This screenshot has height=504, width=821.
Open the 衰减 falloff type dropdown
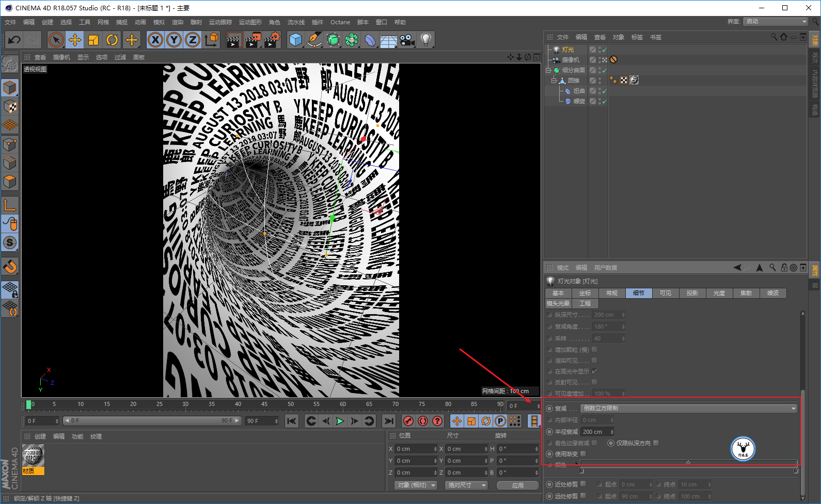pos(689,408)
